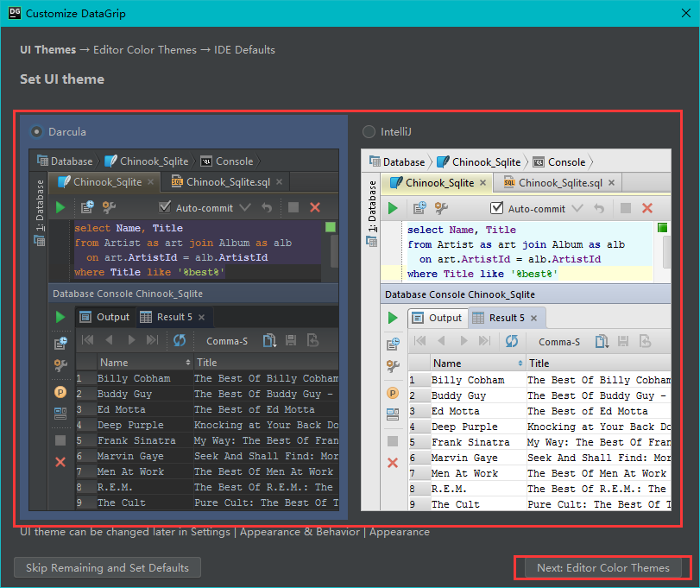Go to Next: Editor Color Themes

pos(602,567)
